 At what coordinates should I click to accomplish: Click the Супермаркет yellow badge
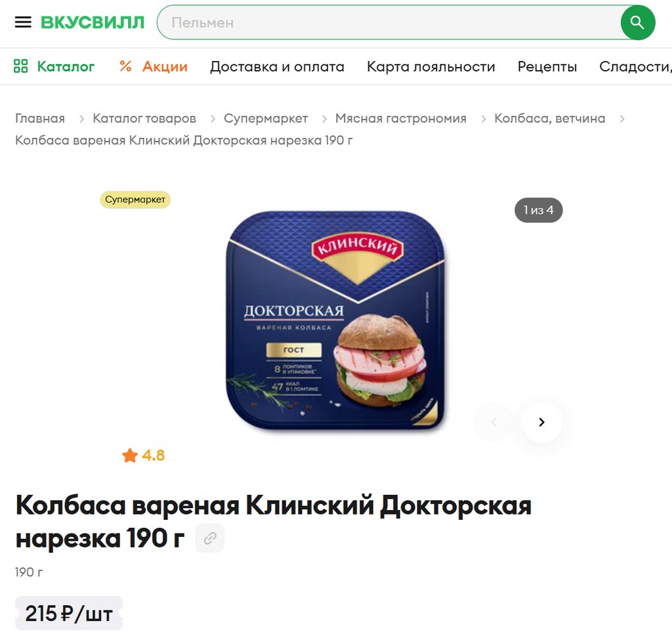[135, 200]
